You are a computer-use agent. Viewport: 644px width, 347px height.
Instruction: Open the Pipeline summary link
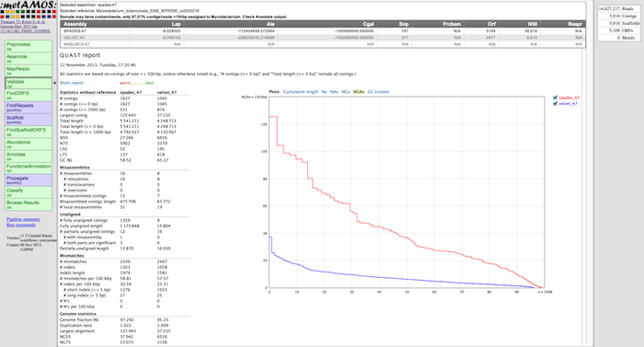23,219
